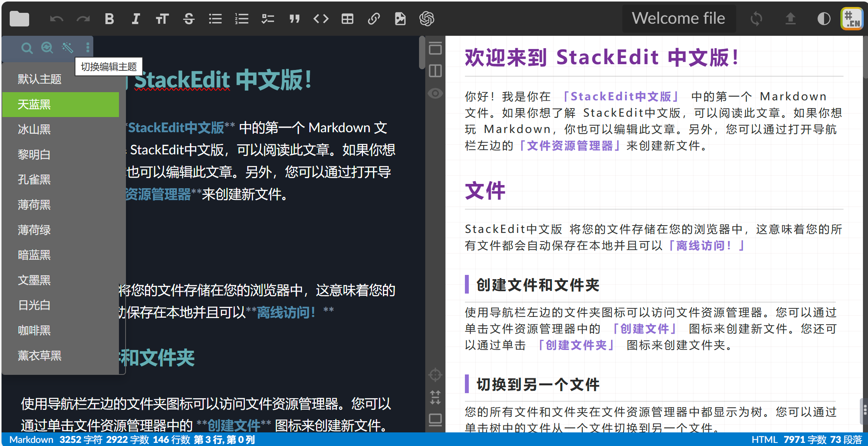
Task: Open the theme panel overflow menu
Action: 87,48
